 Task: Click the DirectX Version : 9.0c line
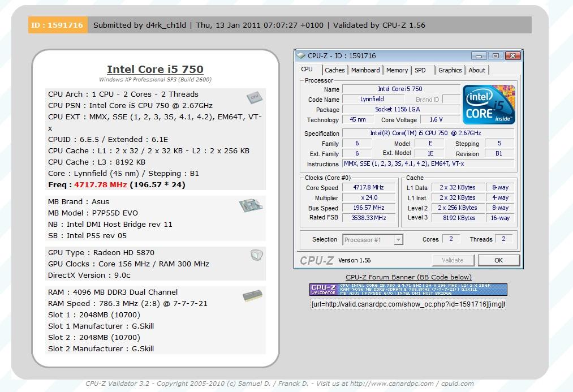(x=89, y=275)
